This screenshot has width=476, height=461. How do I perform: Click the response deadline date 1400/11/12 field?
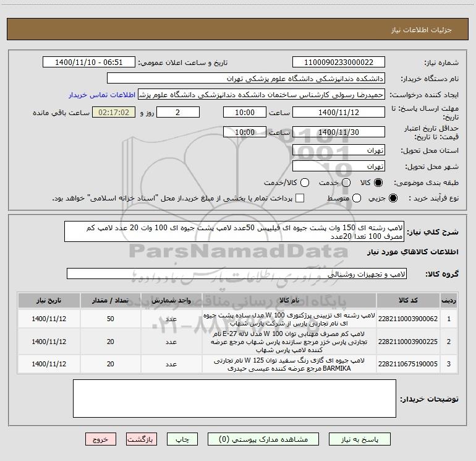(339, 113)
